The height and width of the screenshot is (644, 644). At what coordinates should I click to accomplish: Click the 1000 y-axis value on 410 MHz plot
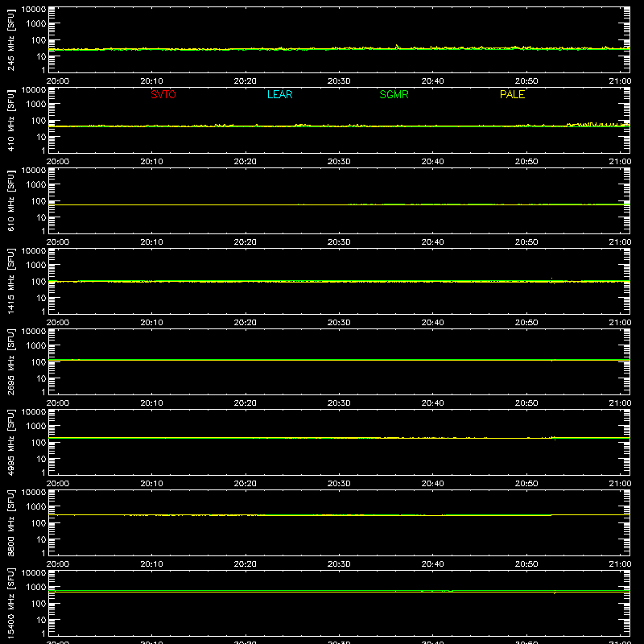36,105
